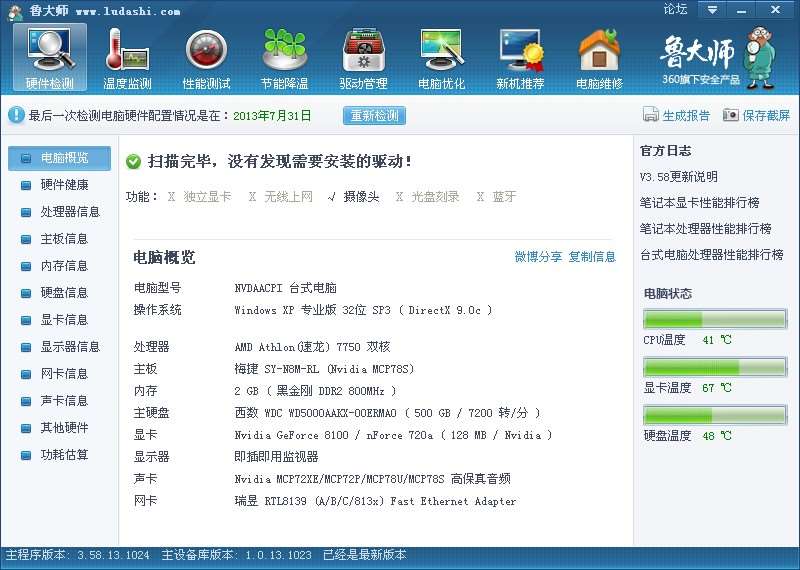800x570 pixels.
Task: Click the 显卡温度 progress bar
Action: click(715, 367)
